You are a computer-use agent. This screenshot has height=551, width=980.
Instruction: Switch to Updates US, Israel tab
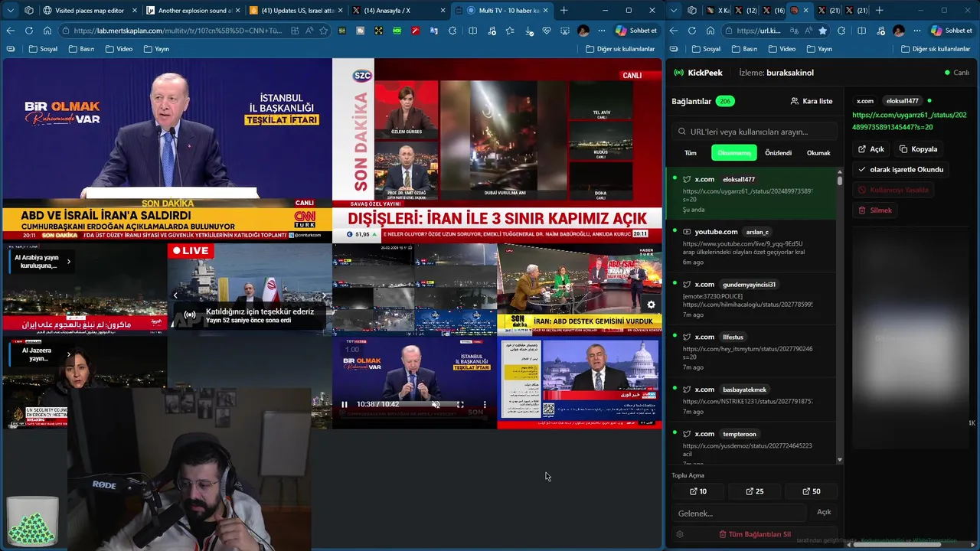pos(296,10)
